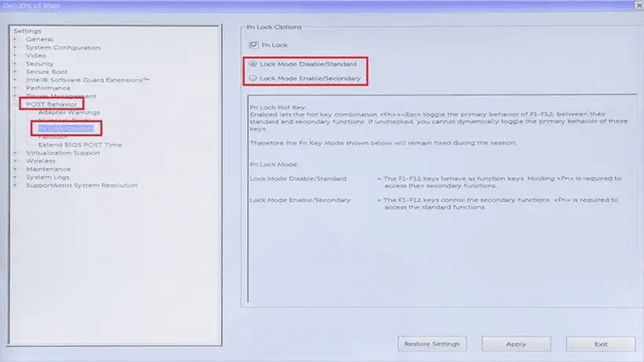This screenshot has width=644, height=362.
Task: Open the System Configuration category
Action: pos(63,48)
